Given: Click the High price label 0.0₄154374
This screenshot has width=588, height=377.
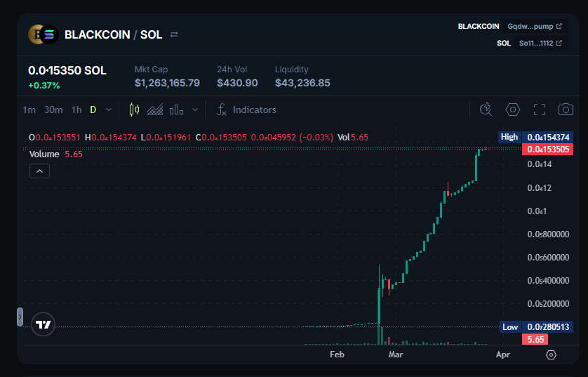Looking at the screenshot, I should pyautogui.click(x=548, y=138).
